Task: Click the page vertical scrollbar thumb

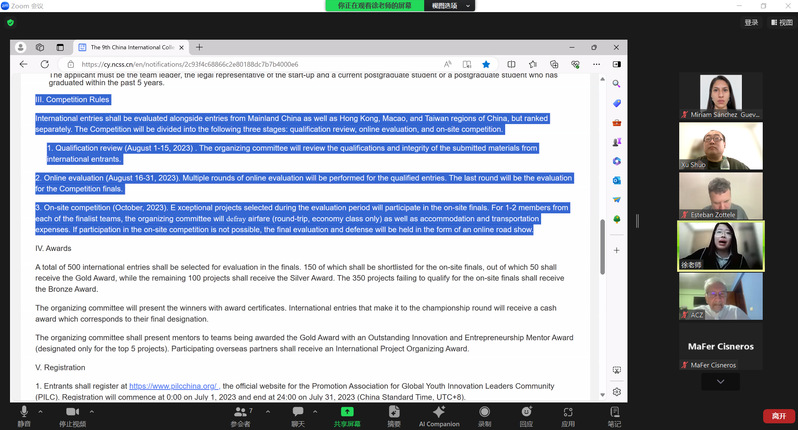Action: 603,247
